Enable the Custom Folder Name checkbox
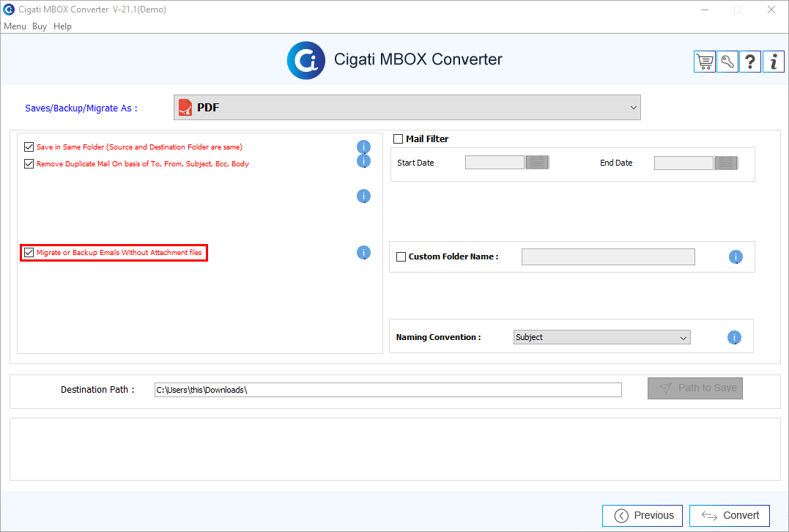 401,256
